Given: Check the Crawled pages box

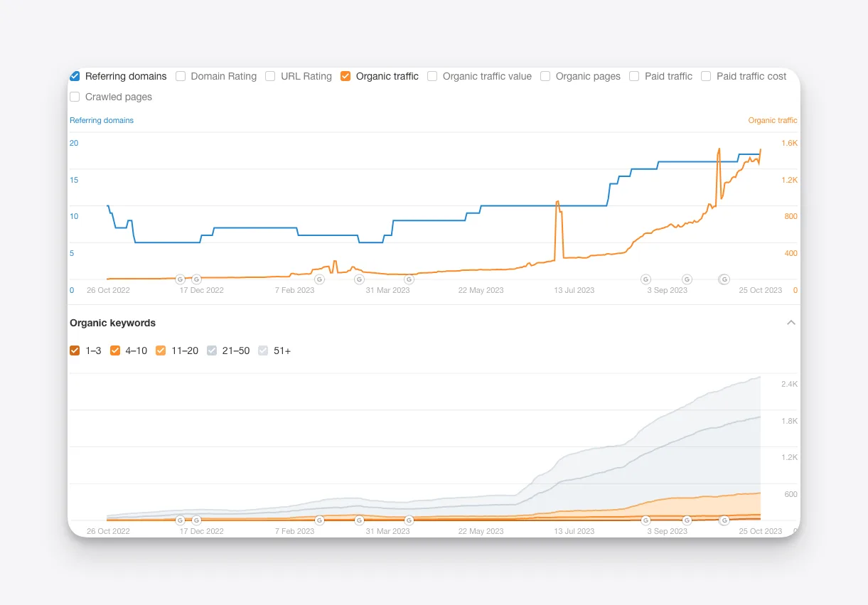Looking at the screenshot, I should [75, 97].
